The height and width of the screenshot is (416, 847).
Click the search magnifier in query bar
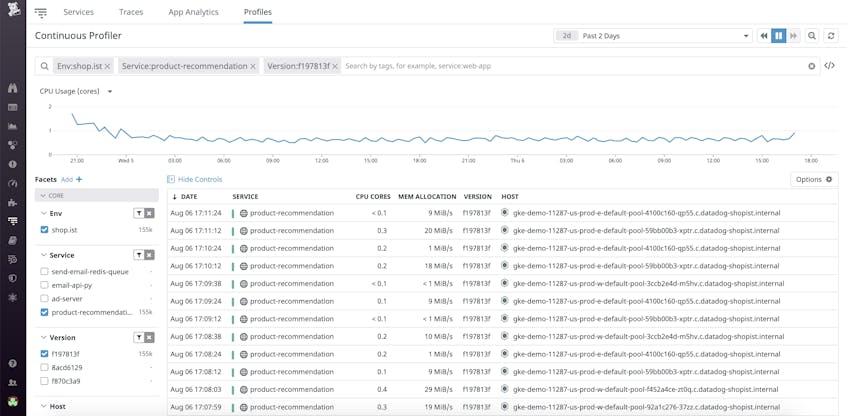(45, 66)
